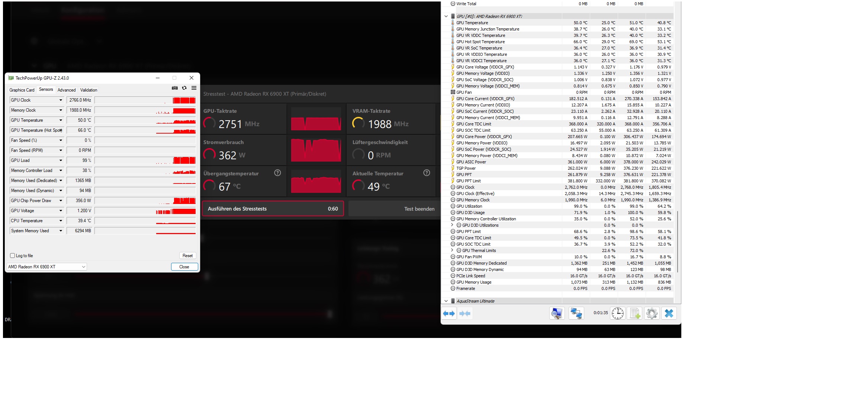The width and height of the screenshot is (868, 399).
Task: Click lightning icon of TGP Power row
Action: point(453,168)
